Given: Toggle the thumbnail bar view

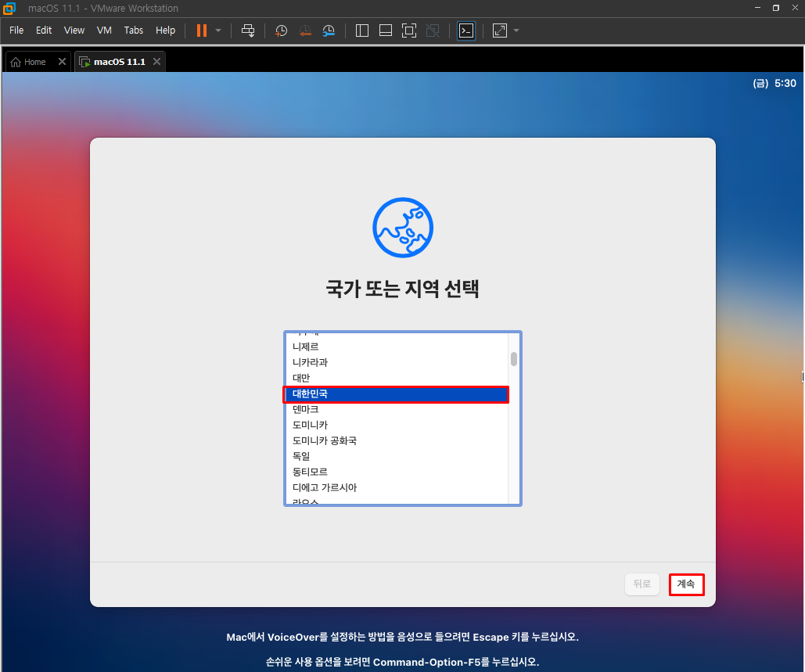Looking at the screenshot, I should pyautogui.click(x=386, y=31).
